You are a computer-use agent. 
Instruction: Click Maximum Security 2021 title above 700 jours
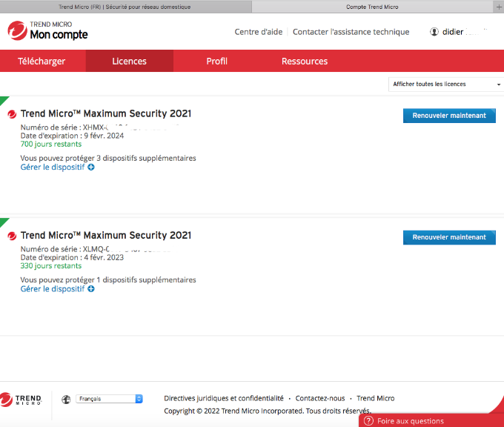[106, 113]
